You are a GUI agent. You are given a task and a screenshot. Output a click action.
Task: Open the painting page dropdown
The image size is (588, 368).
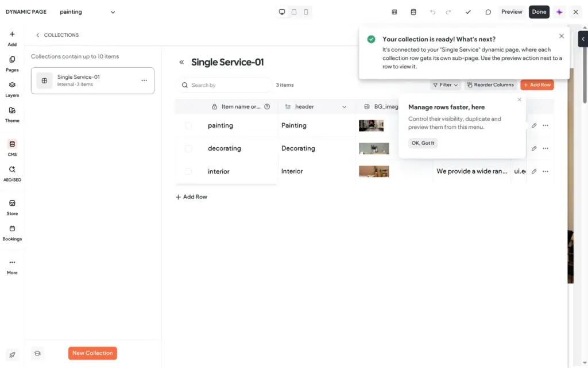coord(87,12)
